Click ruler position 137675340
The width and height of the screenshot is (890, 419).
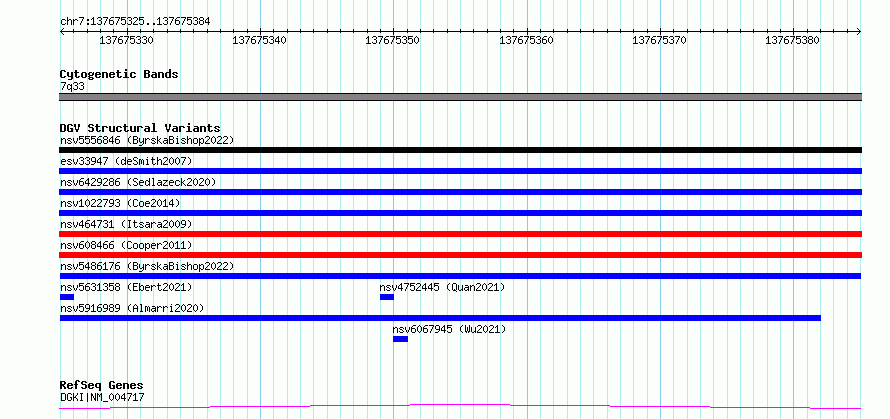click(259, 40)
